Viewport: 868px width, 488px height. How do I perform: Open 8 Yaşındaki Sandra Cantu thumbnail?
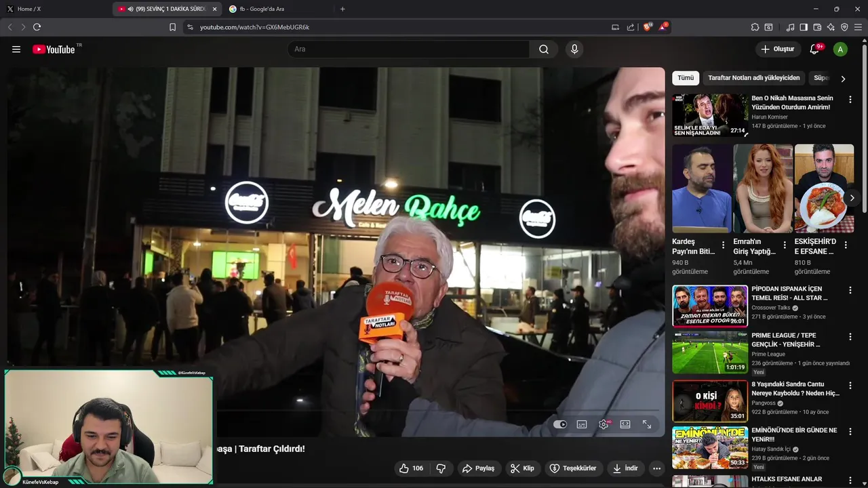[710, 401]
